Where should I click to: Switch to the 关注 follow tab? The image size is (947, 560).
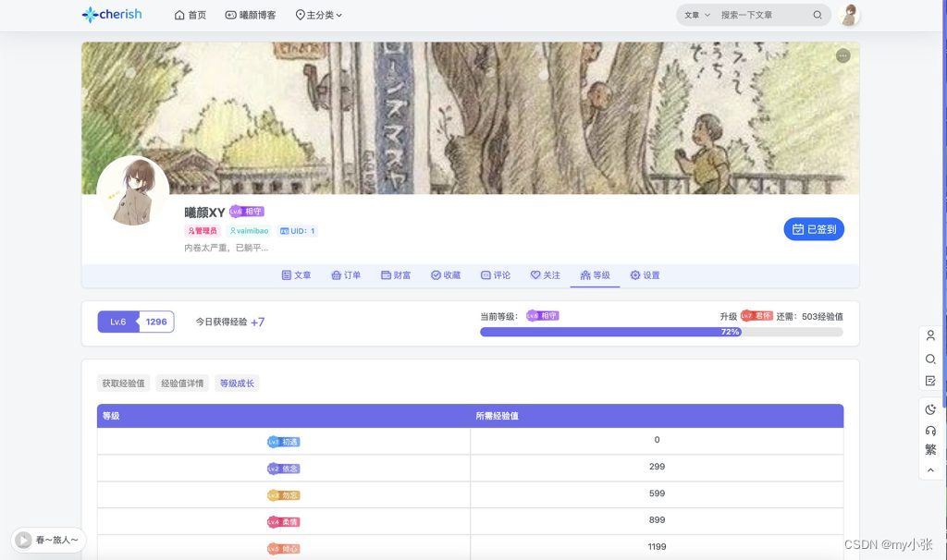(x=546, y=275)
